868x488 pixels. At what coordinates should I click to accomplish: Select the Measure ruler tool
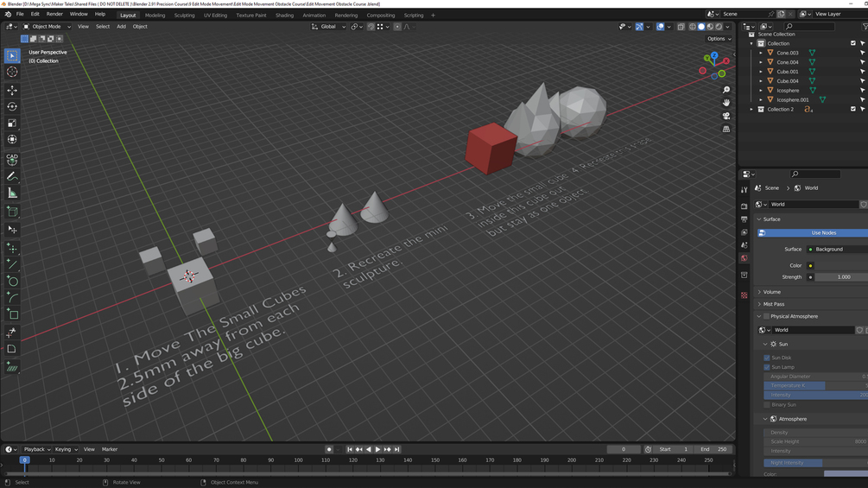[12, 193]
